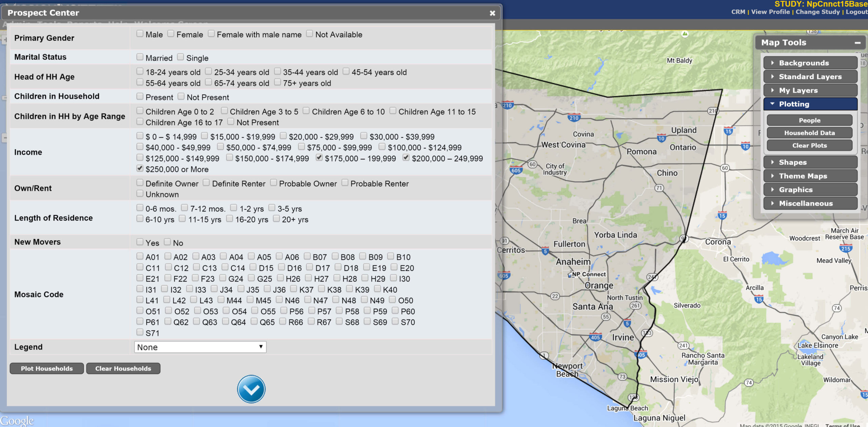Tick the Married checkbox
The width and height of the screenshot is (868, 427).
140,57
